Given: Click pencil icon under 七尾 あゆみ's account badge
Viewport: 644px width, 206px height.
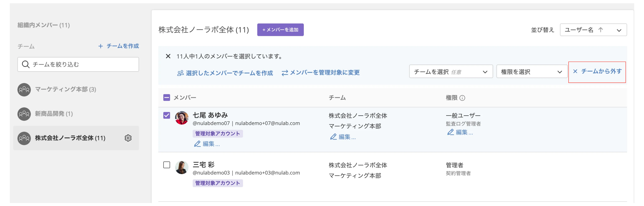Looking at the screenshot, I should point(197,144).
